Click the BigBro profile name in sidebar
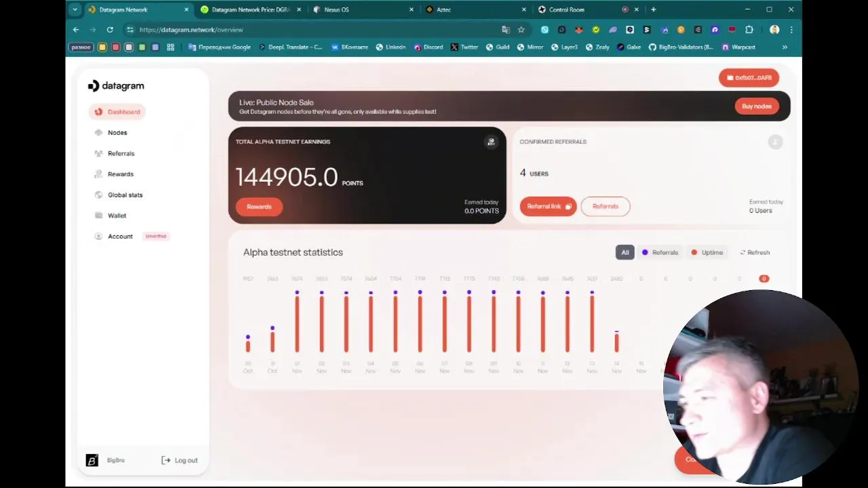 (116, 460)
